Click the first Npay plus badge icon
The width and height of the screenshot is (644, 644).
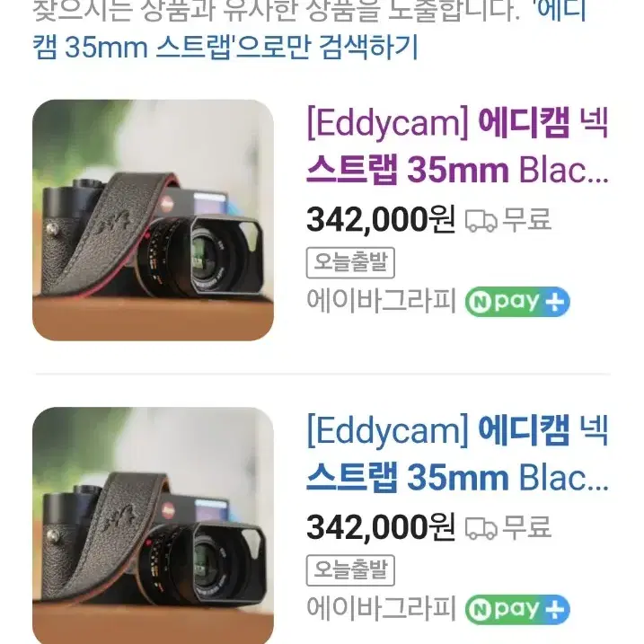(x=517, y=302)
